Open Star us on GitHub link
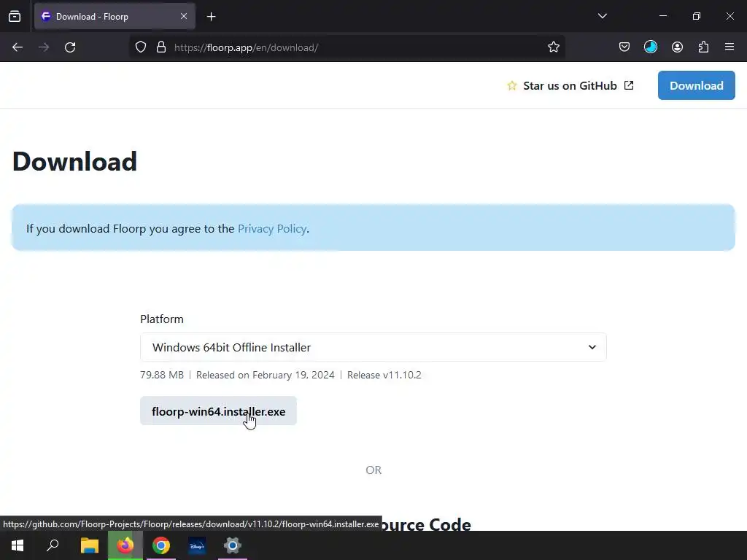This screenshot has height=560, width=747. [x=570, y=86]
